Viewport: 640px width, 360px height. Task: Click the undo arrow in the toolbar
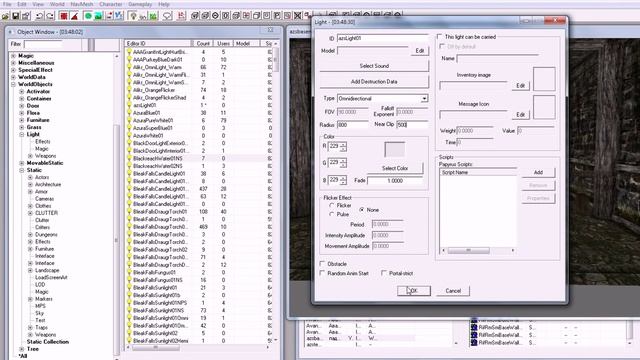[40, 16]
